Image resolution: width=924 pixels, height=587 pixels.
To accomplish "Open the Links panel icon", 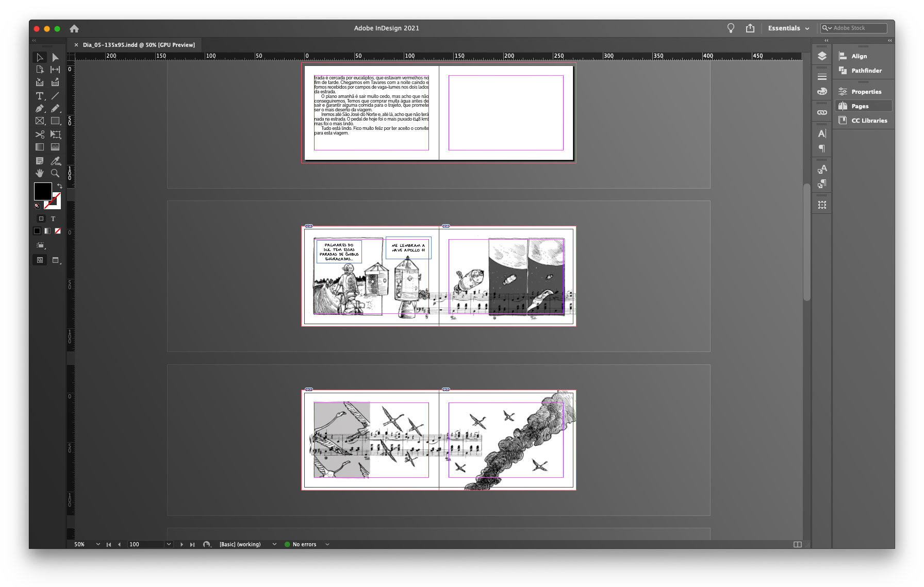I will pos(822,112).
